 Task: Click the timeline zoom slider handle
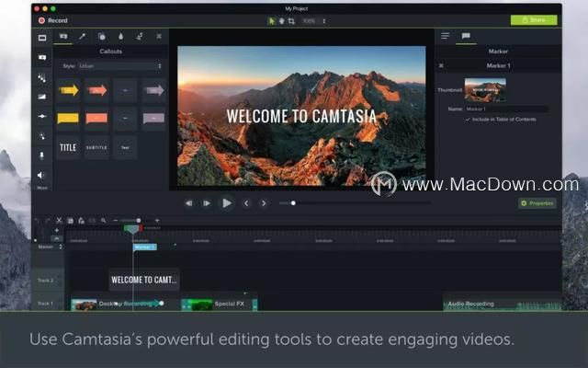(x=139, y=221)
